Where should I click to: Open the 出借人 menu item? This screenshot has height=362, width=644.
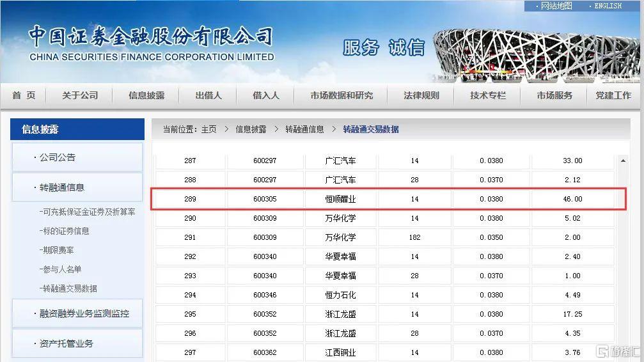click(x=208, y=95)
